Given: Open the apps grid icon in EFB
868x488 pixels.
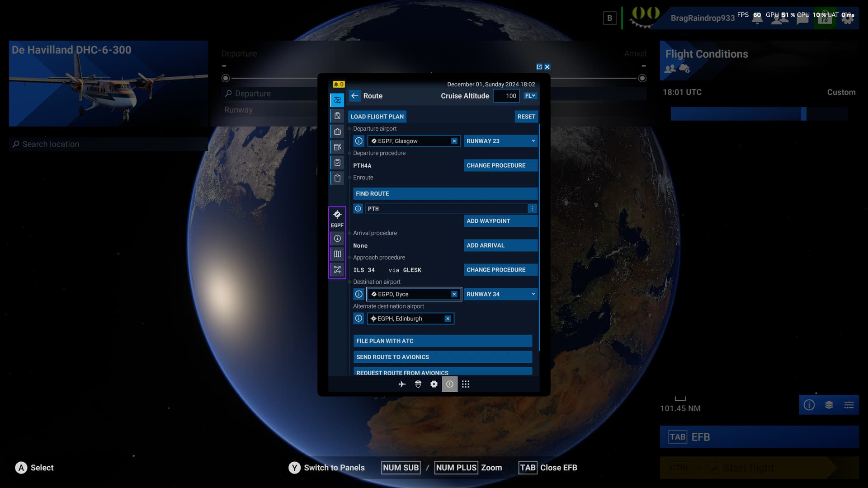Looking at the screenshot, I should coord(466,384).
